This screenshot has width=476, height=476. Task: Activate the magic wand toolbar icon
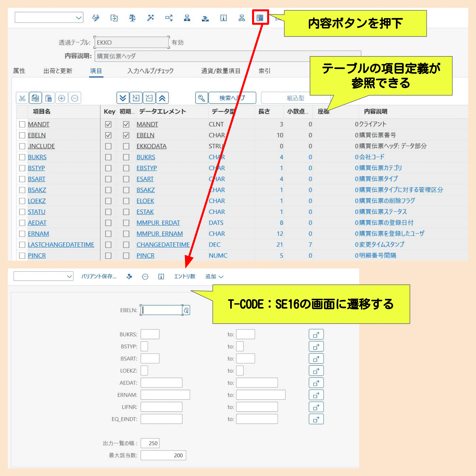[x=151, y=18]
